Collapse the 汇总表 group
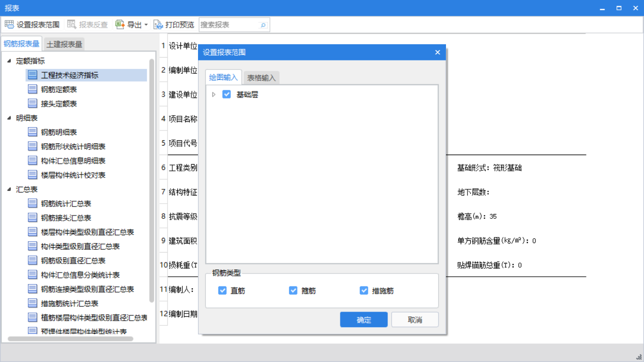The height and width of the screenshot is (362, 644). (10, 189)
